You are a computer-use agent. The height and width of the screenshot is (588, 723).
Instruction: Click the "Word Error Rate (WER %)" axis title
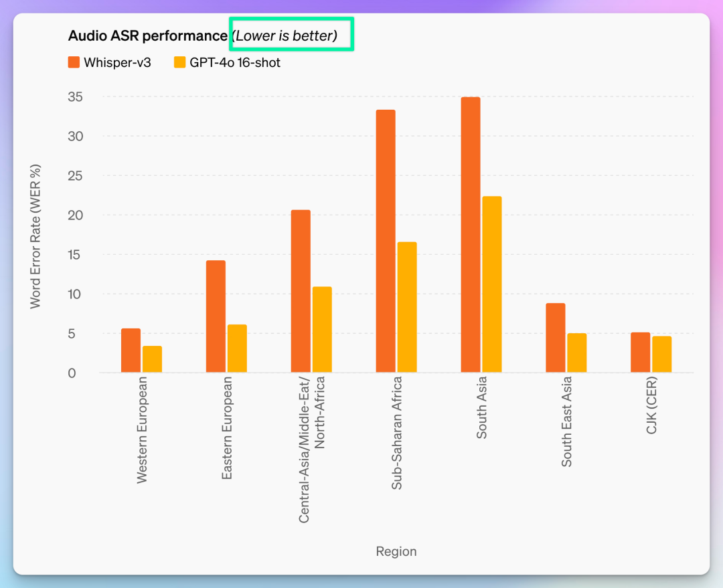35,236
